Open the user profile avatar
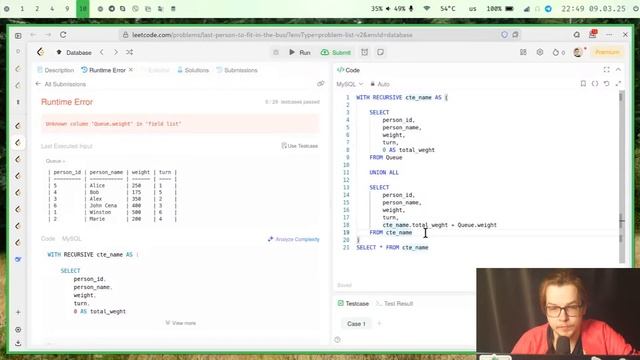This screenshot has width=640, height=360. [x=578, y=52]
